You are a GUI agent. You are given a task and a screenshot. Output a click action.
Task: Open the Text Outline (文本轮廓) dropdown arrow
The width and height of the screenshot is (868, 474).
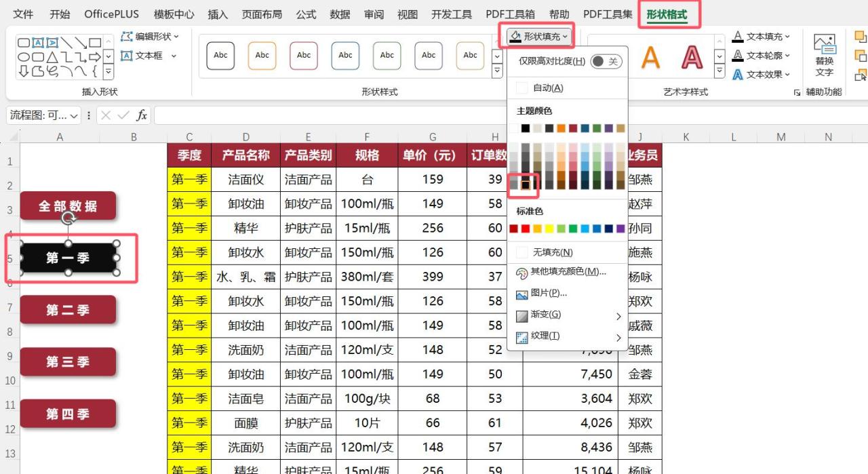pyautogui.click(x=788, y=56)
